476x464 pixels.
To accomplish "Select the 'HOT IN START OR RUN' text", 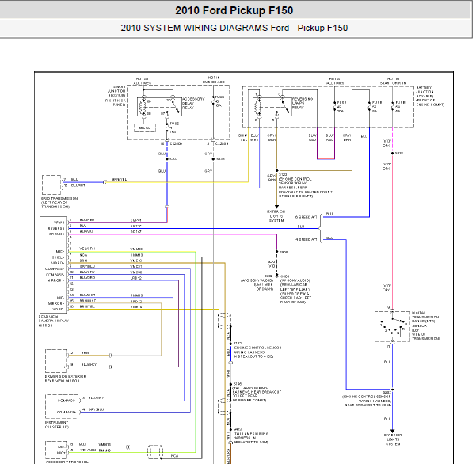I will (393, 81).
